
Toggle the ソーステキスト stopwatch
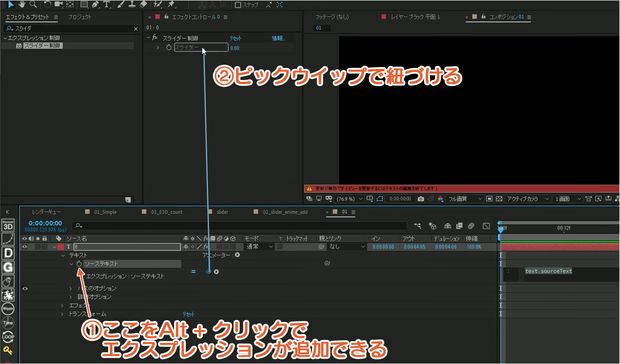click(79, 263)
